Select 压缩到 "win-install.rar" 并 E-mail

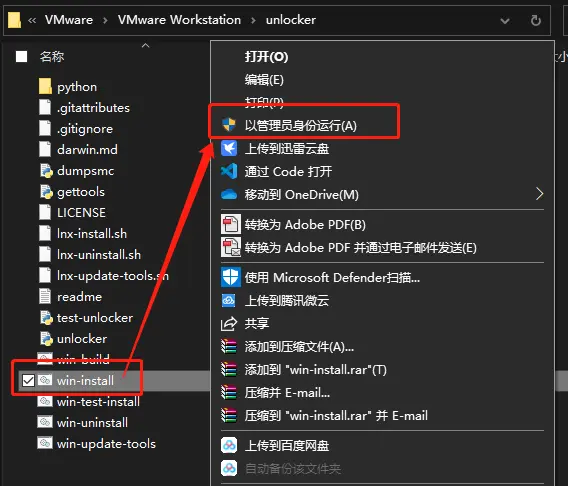tap(336, 416)
